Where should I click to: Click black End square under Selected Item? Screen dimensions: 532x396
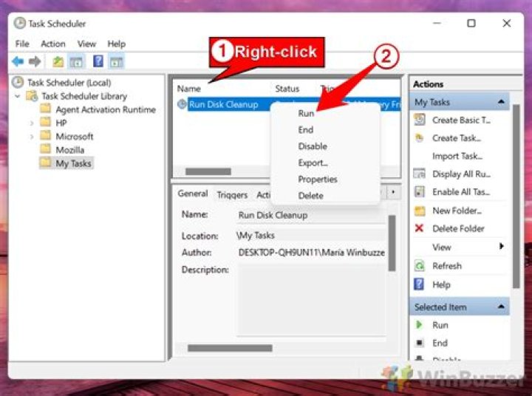(420, 343)
